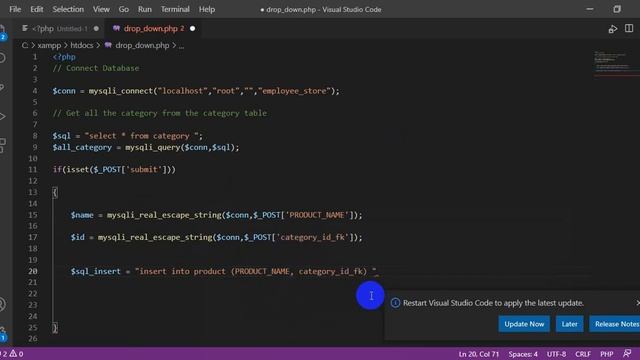Open the Edit menu
Screen dimensions: 640x360
[36, 9]
